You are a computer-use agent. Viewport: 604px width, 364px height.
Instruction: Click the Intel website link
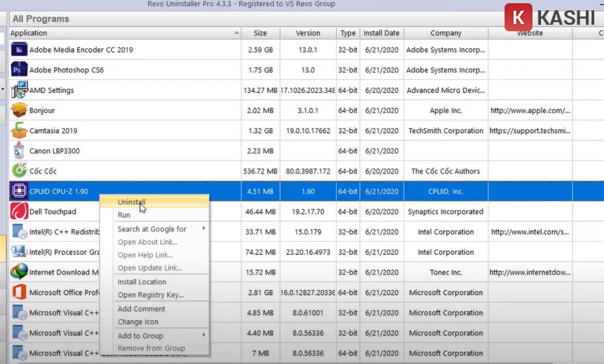[x=530, y=232]
